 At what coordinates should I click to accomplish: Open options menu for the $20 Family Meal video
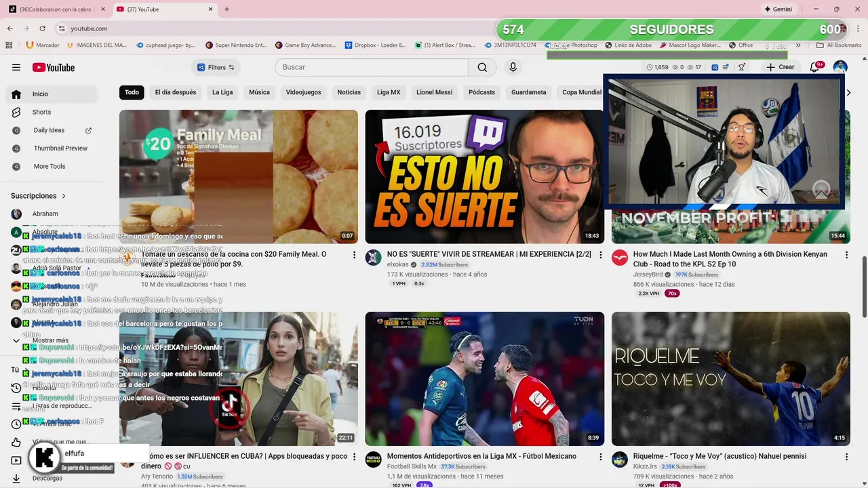point(354,255)
